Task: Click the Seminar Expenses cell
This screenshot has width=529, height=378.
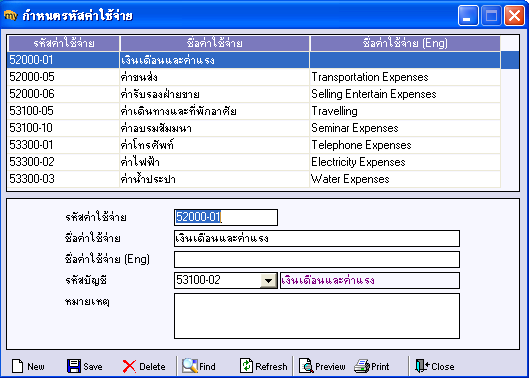Action: coord(405,128)
